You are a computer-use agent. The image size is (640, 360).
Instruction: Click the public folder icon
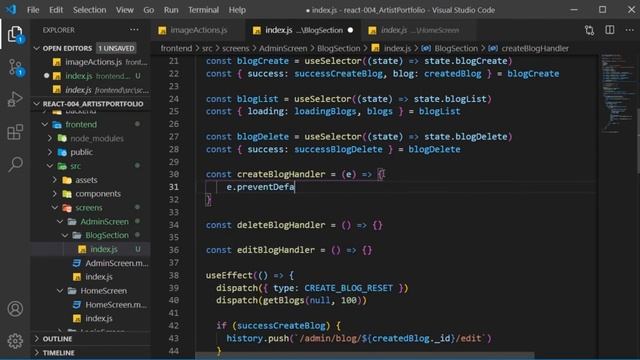coord(62,152)
